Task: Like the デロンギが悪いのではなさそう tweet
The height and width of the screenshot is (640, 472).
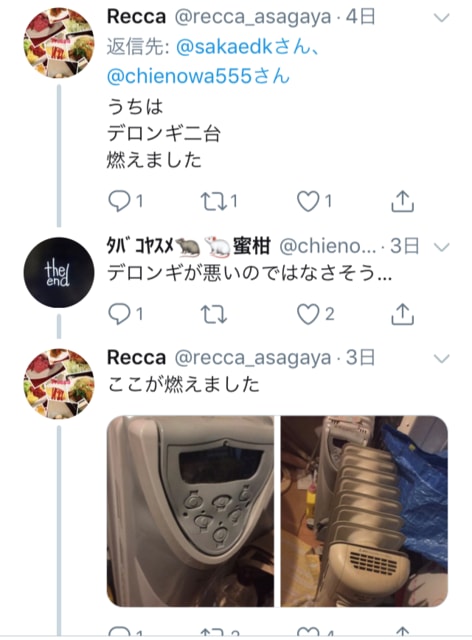Action: (x=315, y=314)
